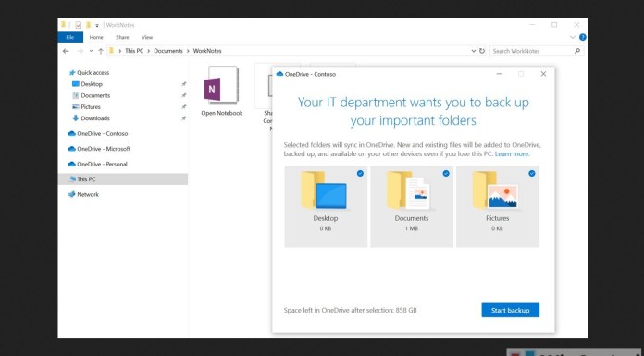Switch to the Share ribbon tab
Viewport: 644px width, 356px height.
point(122,37)
